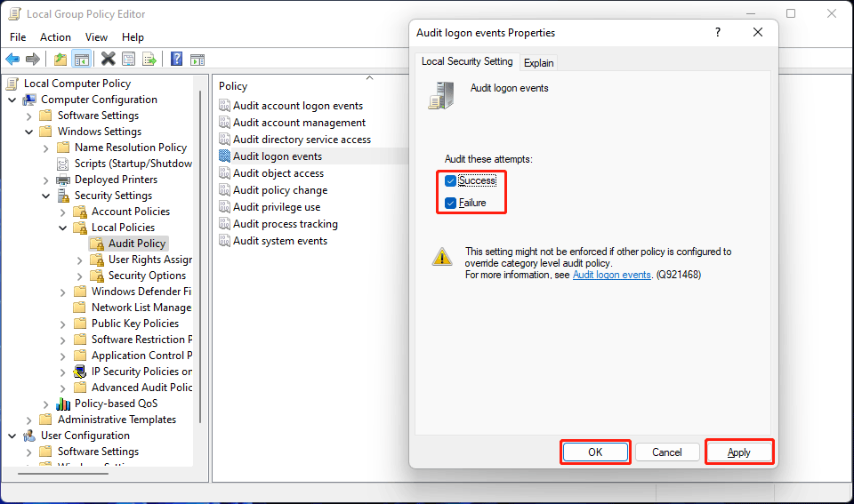Open the Help menu
This screenshot has width=854, height=504.
tap(133, 37)
